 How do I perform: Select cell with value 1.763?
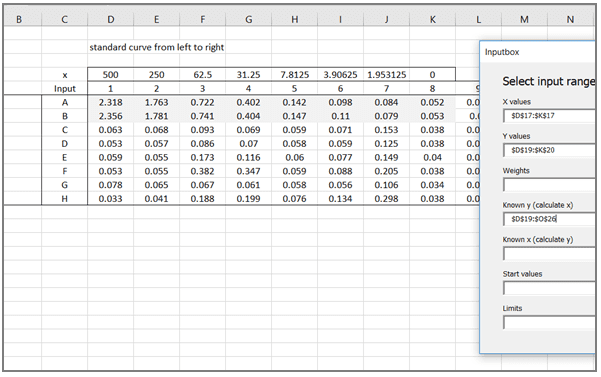(156, 102)
